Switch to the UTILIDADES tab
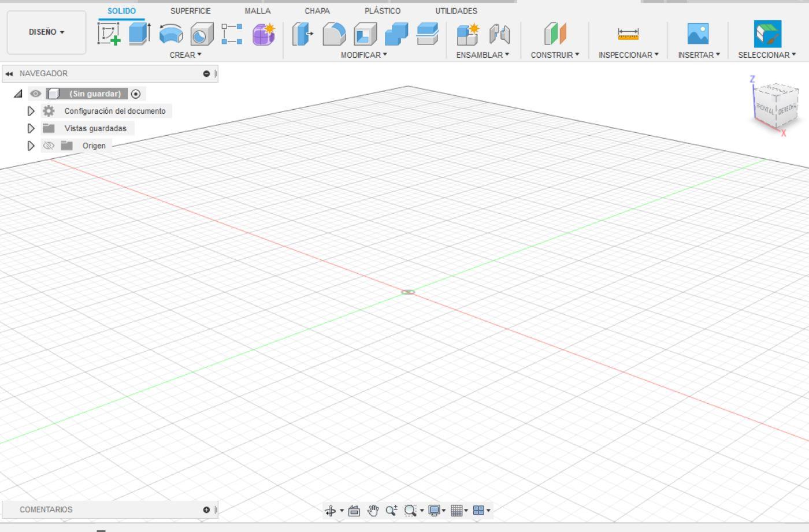This screenshot has width=809, height=532. pos(457,11)
